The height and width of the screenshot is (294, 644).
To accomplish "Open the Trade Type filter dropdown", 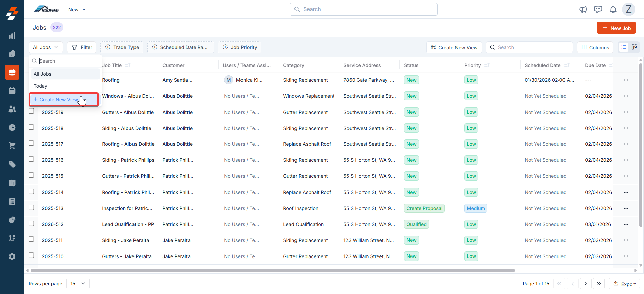I will coord(122,47).
